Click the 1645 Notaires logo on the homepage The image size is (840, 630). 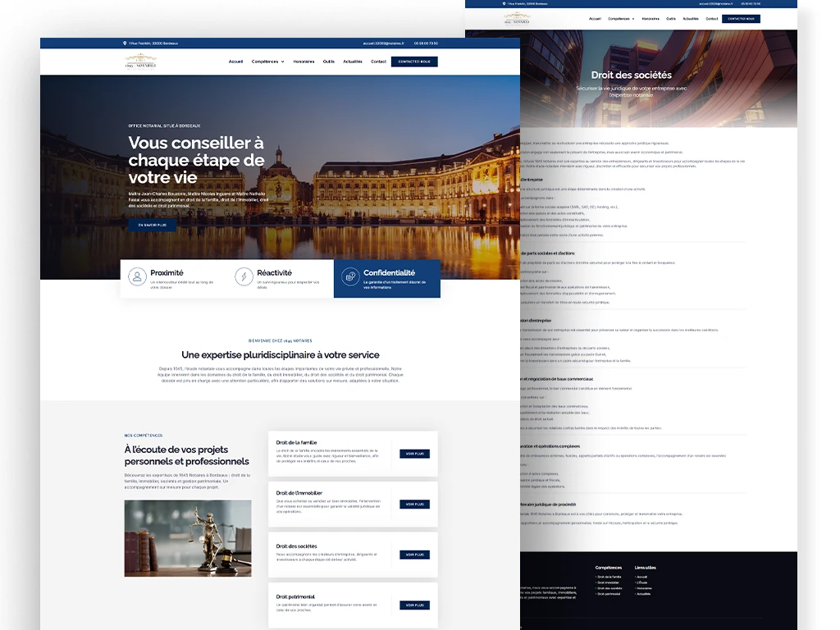[x=140, y=62]
